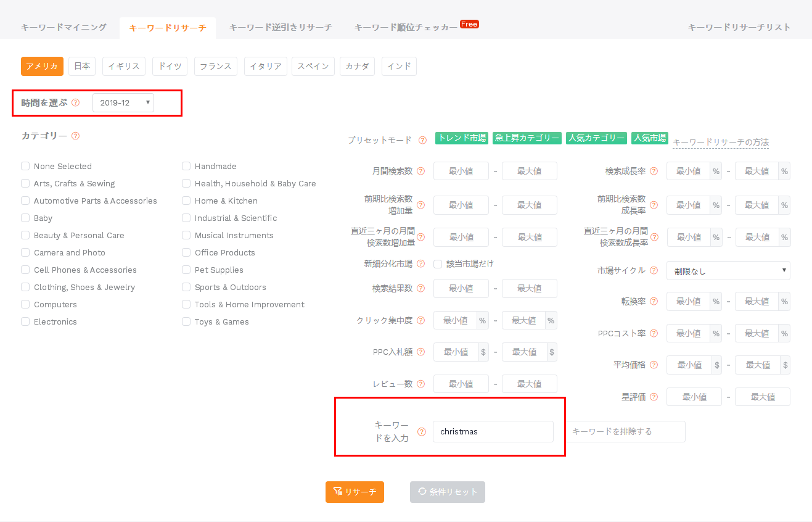Switch to キーワードマイニング tab
This screenshot has width=812, height=522.
click(64, 27)
